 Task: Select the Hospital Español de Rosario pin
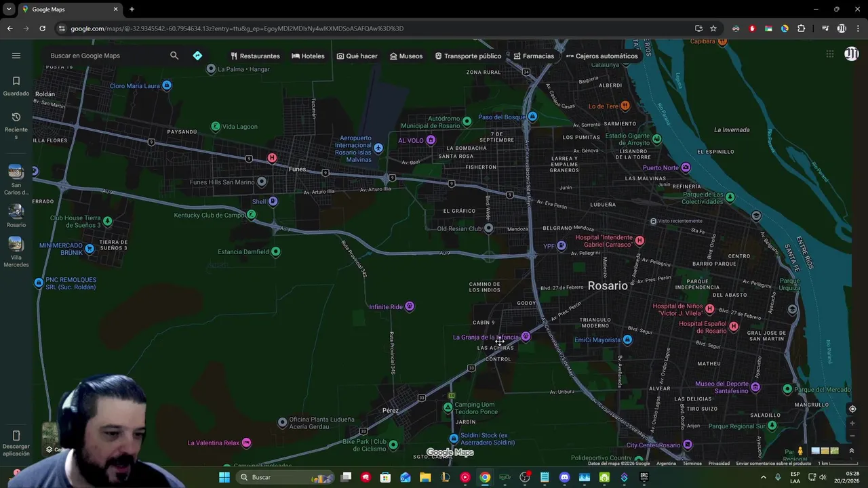pos(733,327)
